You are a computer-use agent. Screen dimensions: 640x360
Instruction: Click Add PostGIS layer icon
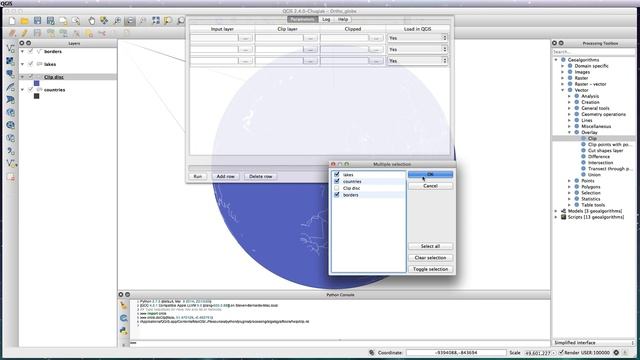pos(11,74)
